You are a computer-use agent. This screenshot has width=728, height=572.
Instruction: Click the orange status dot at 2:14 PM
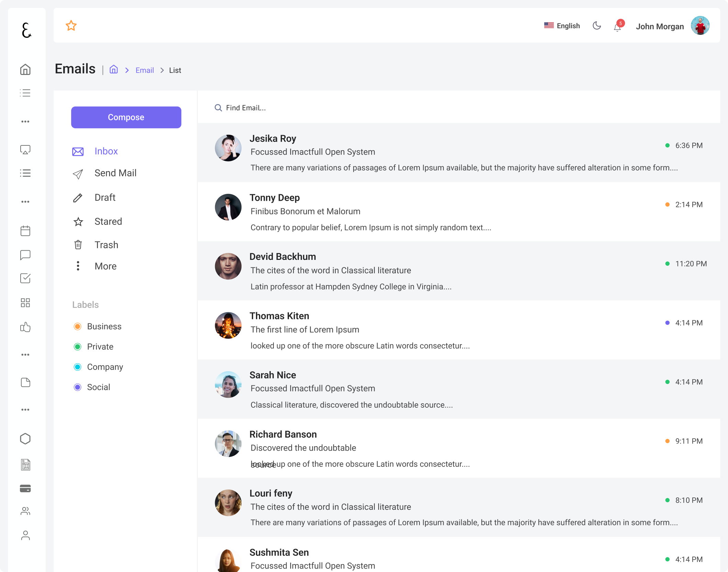coord(667,205)
